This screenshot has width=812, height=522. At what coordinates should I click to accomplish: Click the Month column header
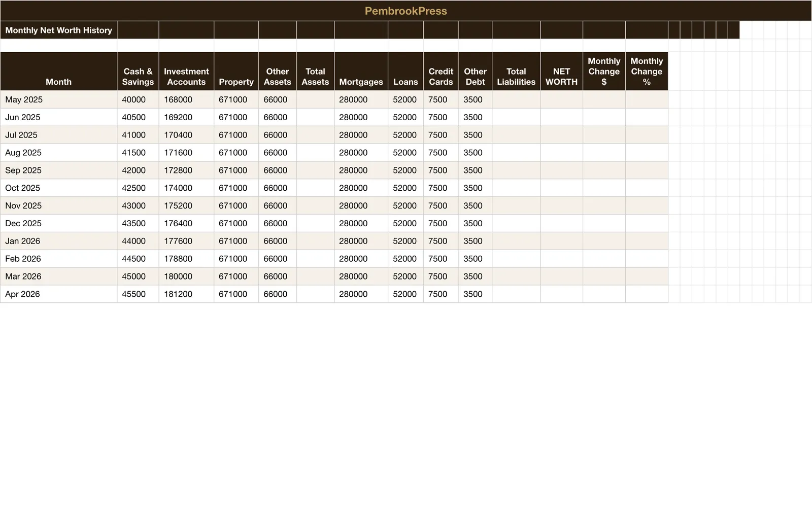pos(59,72)
